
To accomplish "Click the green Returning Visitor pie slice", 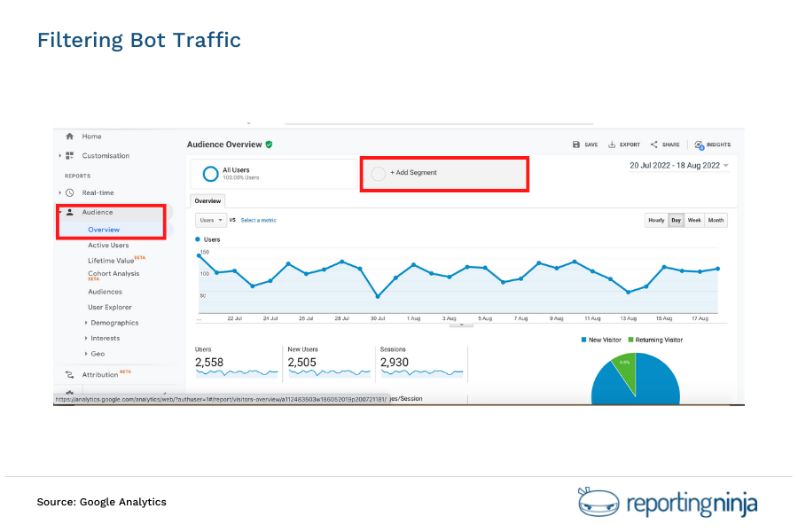I will 627,369.
